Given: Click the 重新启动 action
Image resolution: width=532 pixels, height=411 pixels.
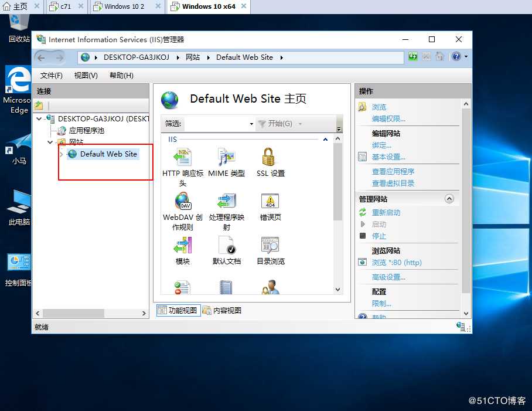Looking at the screenshot, I should coord(386,212).
